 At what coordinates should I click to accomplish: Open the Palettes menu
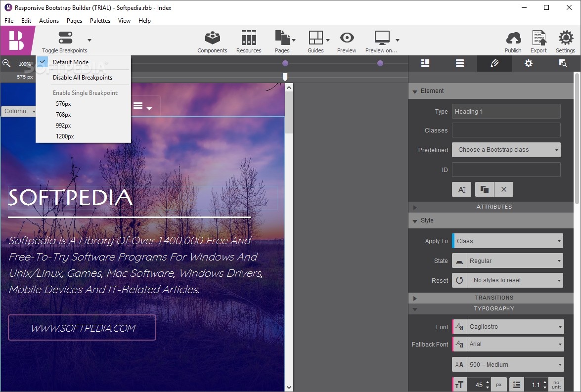tap(100, 21)
